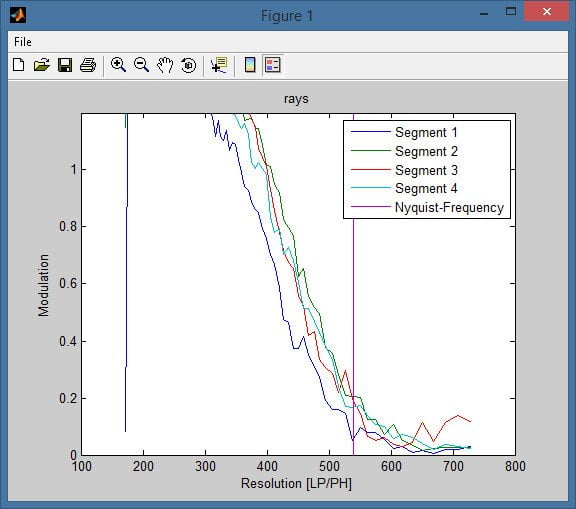Click the Resolution [LP/PH] x-axis label
This screenshot has height=509, width=576.
296,483
